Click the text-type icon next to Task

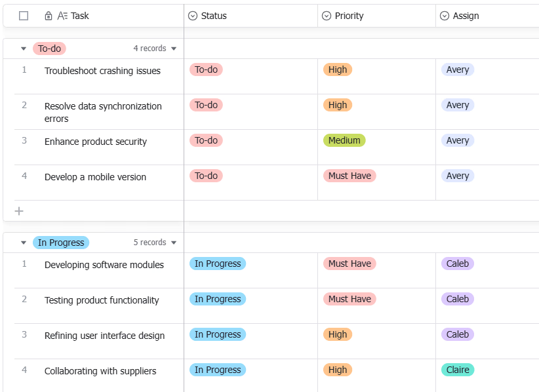point(62,16)
